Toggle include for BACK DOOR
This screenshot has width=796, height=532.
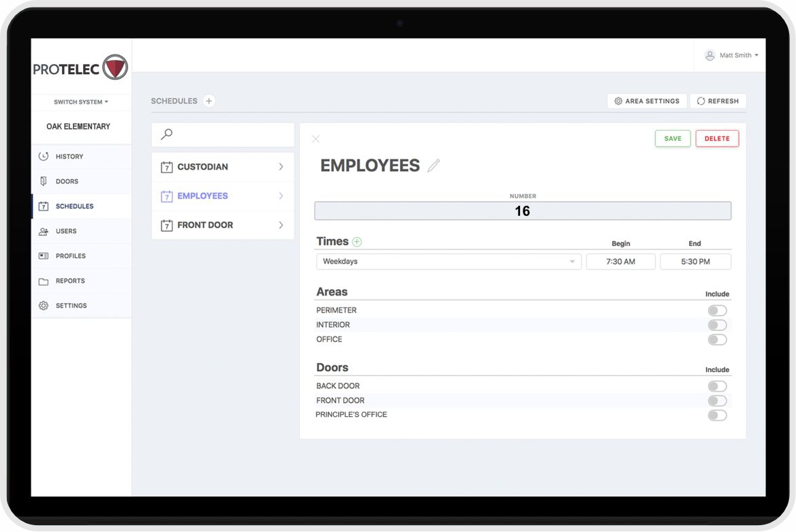click(x=717, y=386)
